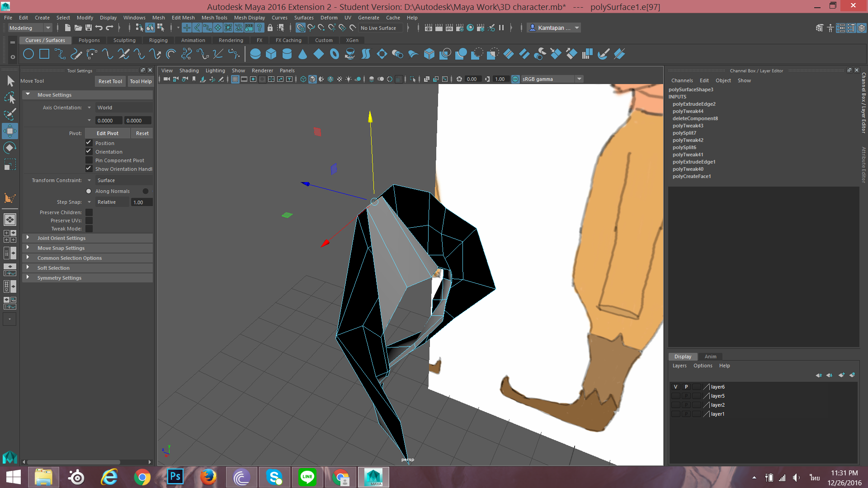Select the Move tool in toolbox
The width and height of the screenshot is (868, 488).
[x=10, y=131]
